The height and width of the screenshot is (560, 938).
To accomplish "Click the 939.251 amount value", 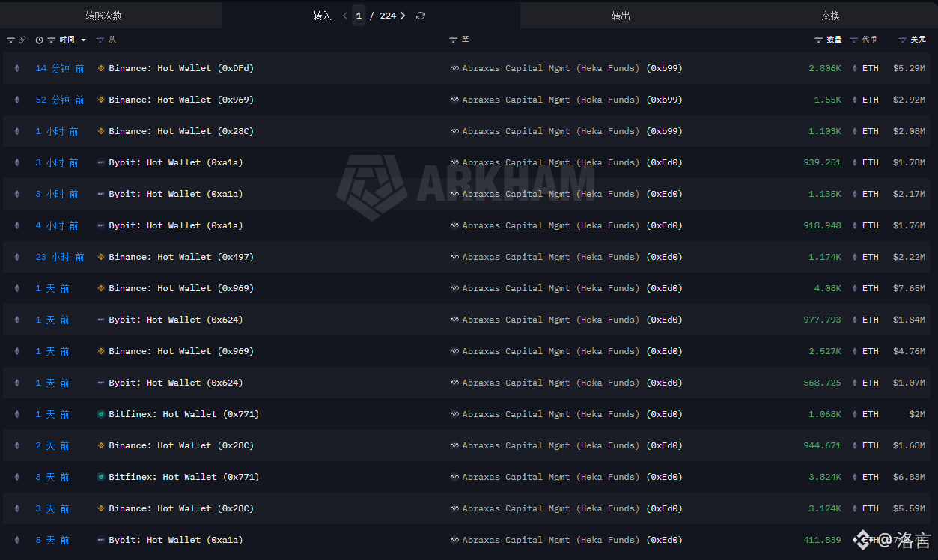I will [x=823, y=162].
